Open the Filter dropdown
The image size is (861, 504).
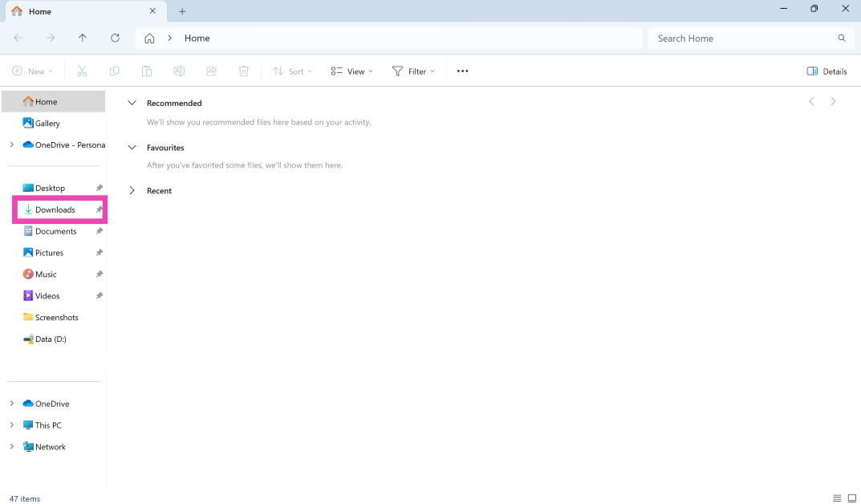coord(413,71)
